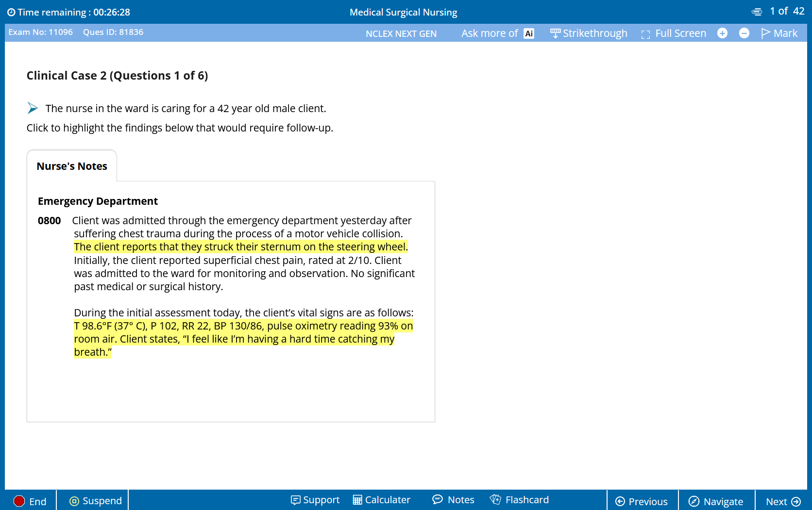Click the Exam No: 11096 label
Image resolution: width=812 pixels, height=510 pixels.
point(40,32)
